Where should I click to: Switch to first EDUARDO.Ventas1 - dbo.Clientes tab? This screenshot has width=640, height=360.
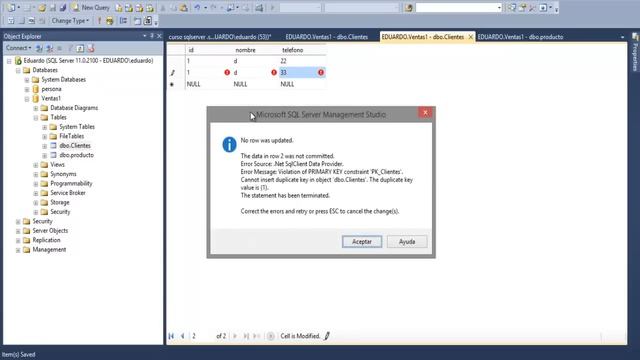click(x=327, y=37)
